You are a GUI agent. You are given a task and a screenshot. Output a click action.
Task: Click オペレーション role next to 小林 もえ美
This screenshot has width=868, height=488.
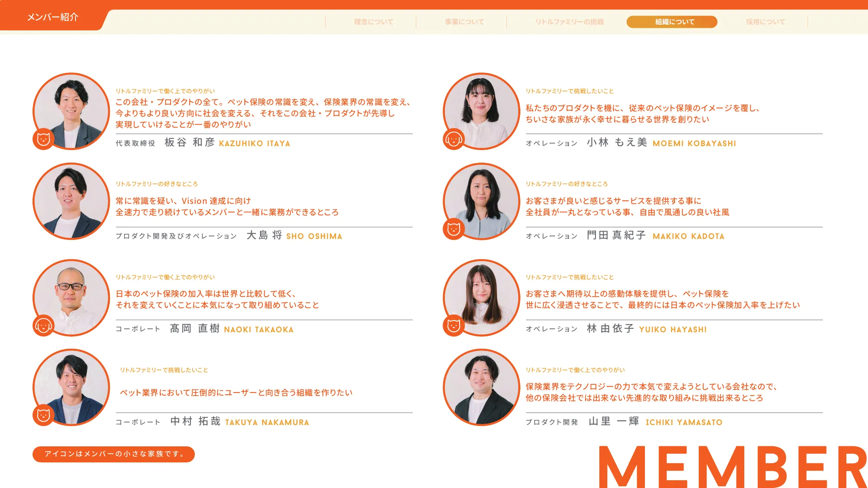coord(552,143)
